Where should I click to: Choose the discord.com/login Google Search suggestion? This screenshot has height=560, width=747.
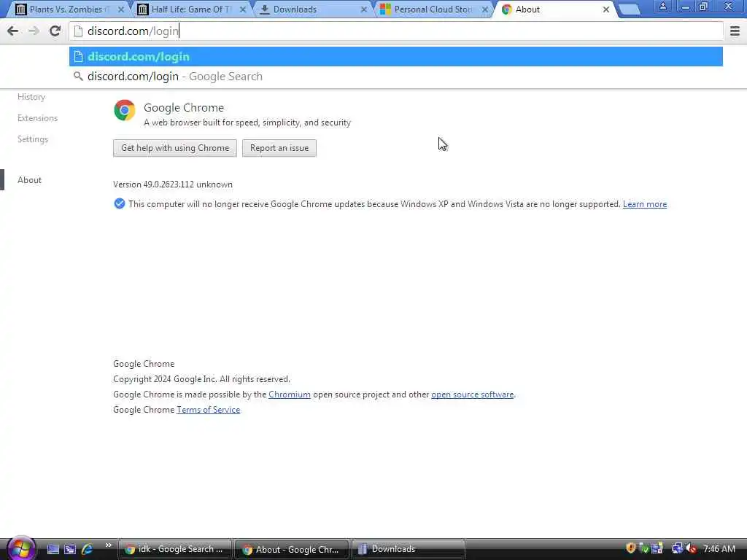point(396,76)
